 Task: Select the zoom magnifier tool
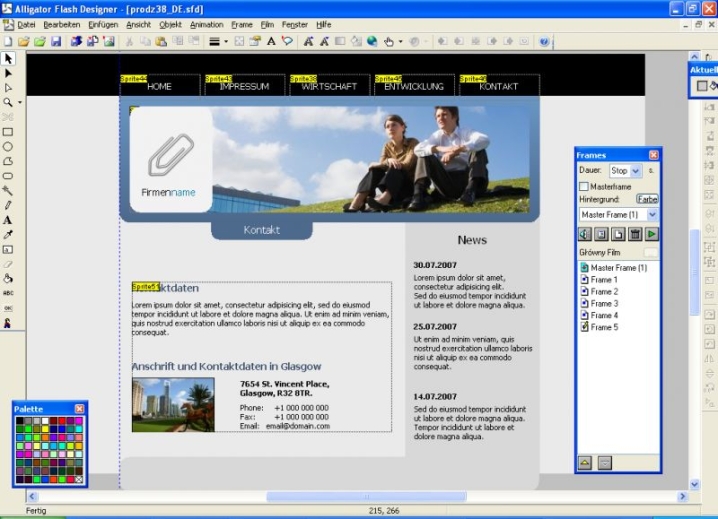tap(8, 102)
